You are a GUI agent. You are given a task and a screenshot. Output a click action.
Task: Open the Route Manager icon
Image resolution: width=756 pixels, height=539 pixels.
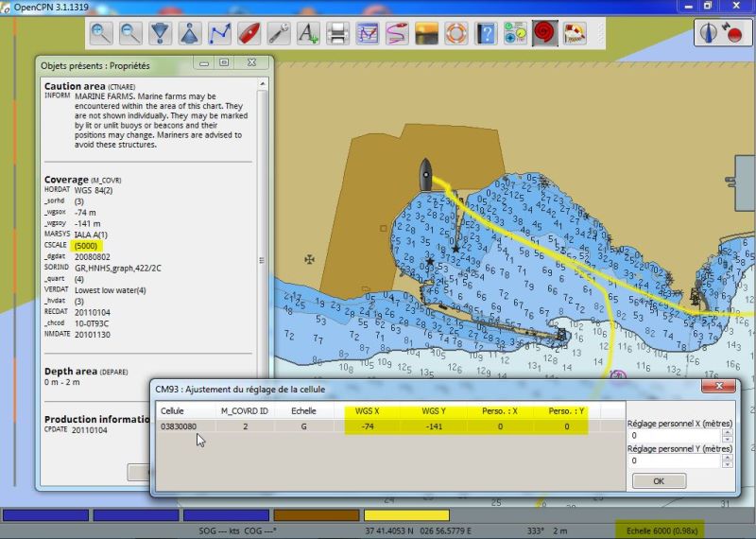point(368,33)
